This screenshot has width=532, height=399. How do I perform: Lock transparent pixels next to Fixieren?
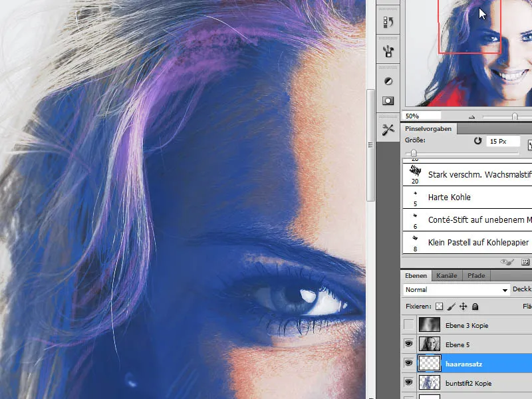[439, 307]
